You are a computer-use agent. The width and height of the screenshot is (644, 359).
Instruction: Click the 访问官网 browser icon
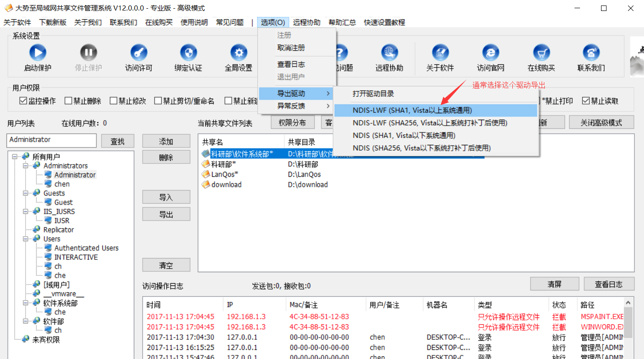pos(490,53)
